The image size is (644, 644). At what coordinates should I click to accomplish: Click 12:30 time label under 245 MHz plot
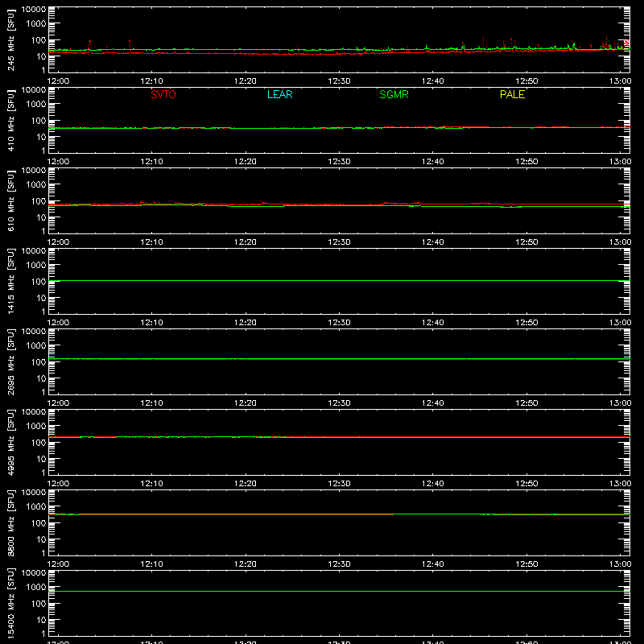(339, 81)
